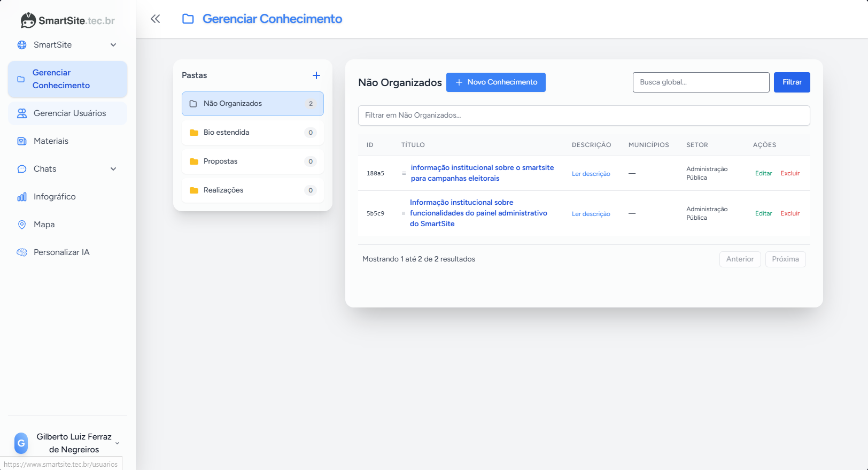
Task: Select the Propostas folder
Action: coord(253,161)
